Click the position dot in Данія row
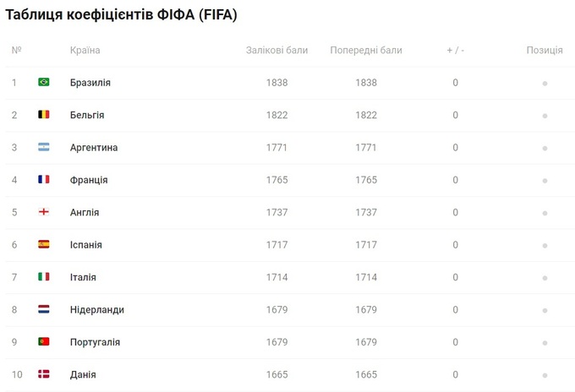Image resolution: width=575 pixels, height=392 pixels. point(545,375)
